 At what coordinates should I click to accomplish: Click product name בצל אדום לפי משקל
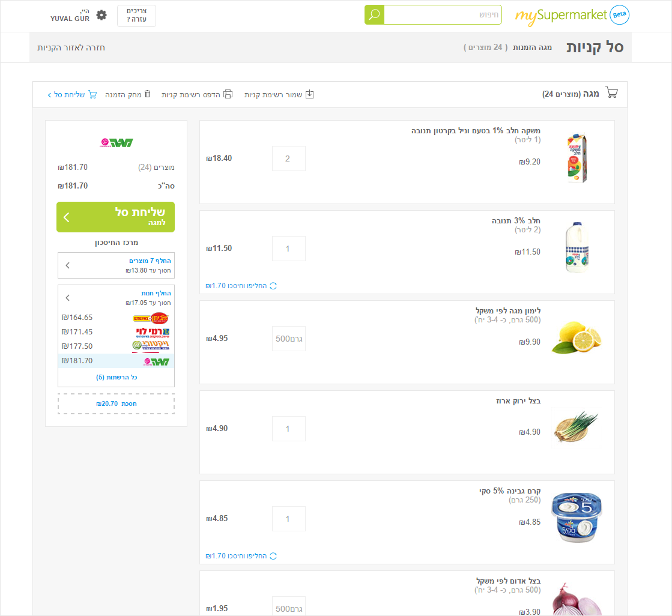point(508,581)
